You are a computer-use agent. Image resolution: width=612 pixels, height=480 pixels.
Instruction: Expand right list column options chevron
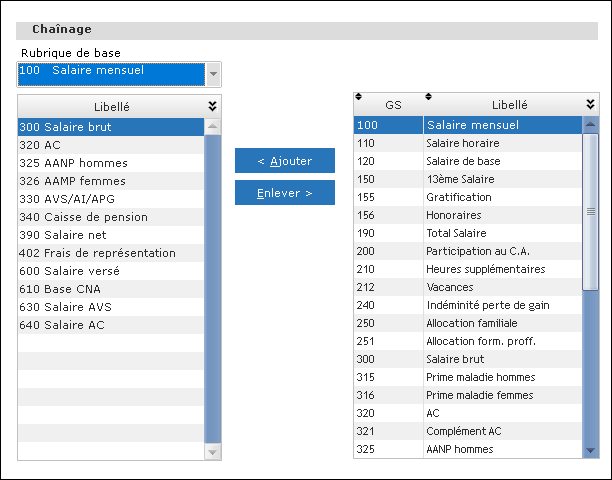tap(590, 105)
